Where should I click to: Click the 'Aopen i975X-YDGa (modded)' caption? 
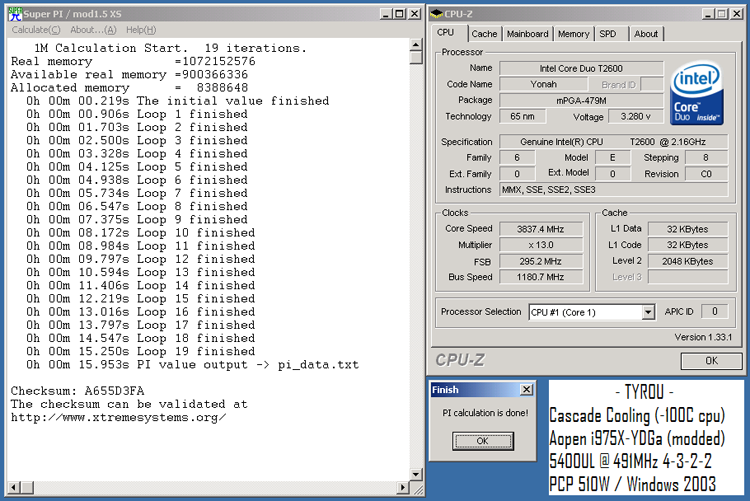point(637,438)
